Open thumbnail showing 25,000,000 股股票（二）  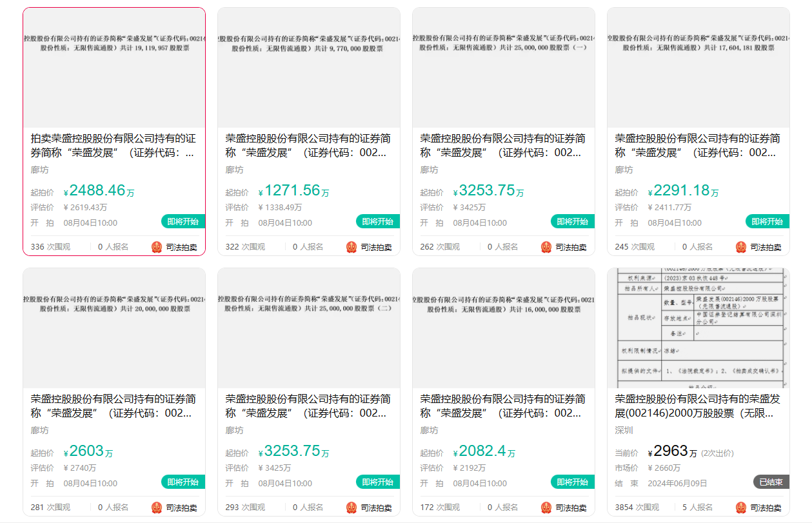point(309,328)
